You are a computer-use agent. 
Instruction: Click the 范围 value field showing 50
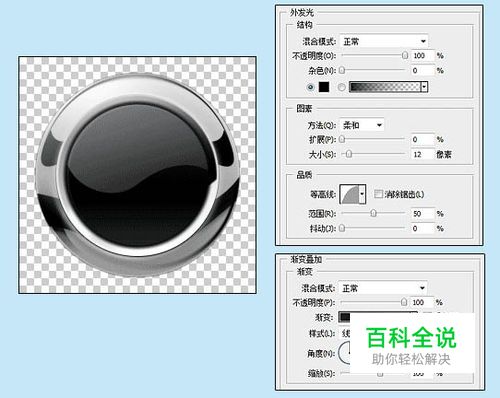(x=422, y=213)
